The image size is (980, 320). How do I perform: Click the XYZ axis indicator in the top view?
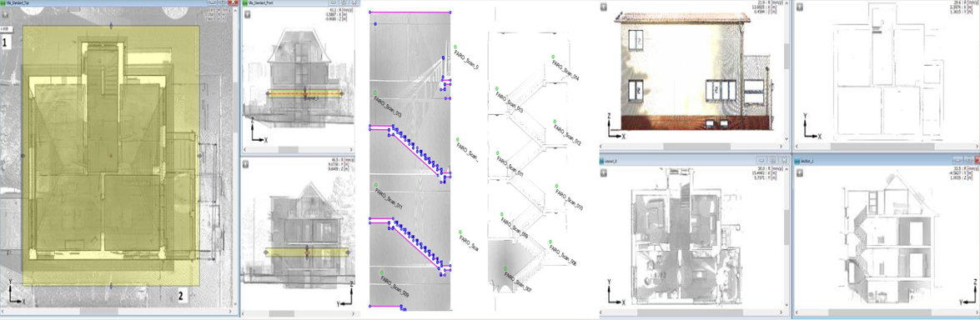15,294
